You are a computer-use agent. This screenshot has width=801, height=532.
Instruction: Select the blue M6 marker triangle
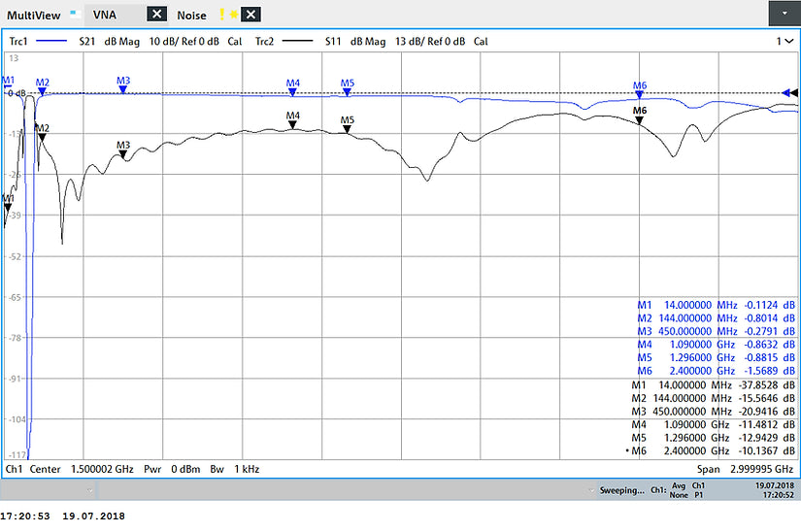639,95
